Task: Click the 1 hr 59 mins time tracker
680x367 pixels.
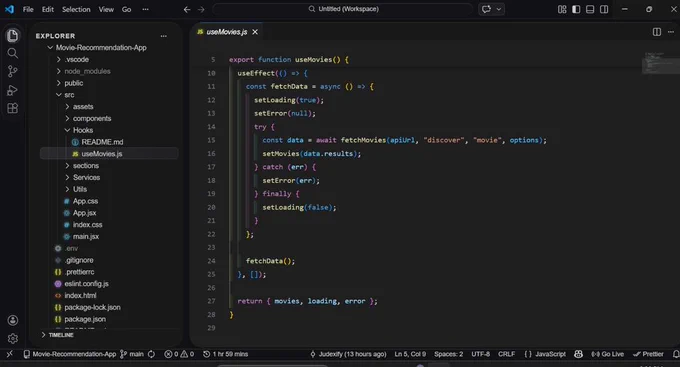Action: tap(226, 354)
